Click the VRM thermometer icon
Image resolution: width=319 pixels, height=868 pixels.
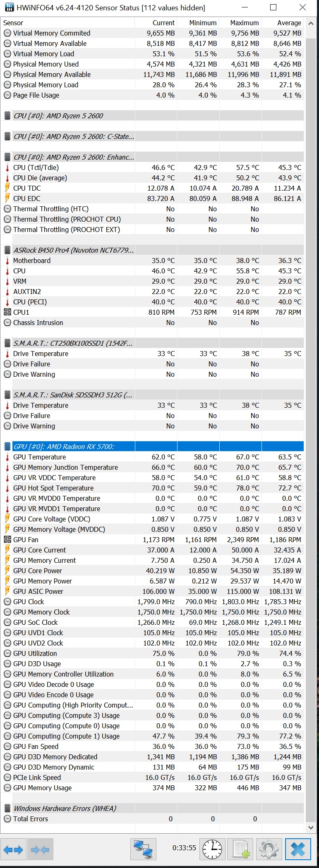[7, 281]
